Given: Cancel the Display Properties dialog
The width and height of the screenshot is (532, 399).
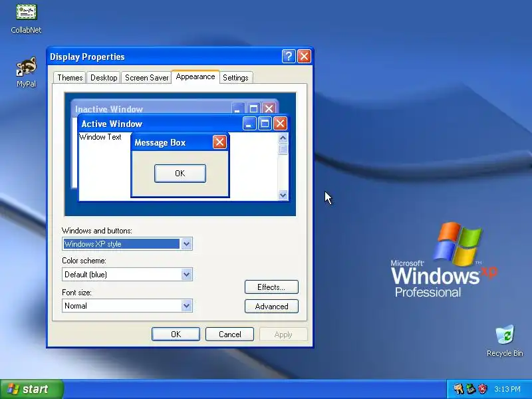Looking at the screenshot, I should (x=229, y=334).
